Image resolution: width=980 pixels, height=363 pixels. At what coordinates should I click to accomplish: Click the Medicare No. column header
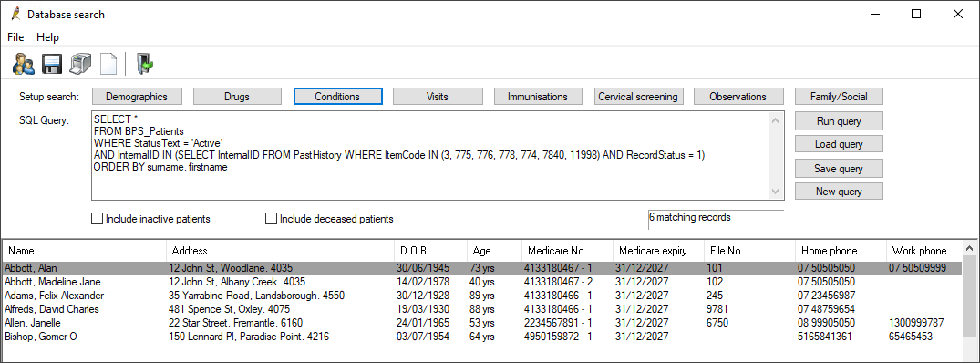click(x=567, y=251)
